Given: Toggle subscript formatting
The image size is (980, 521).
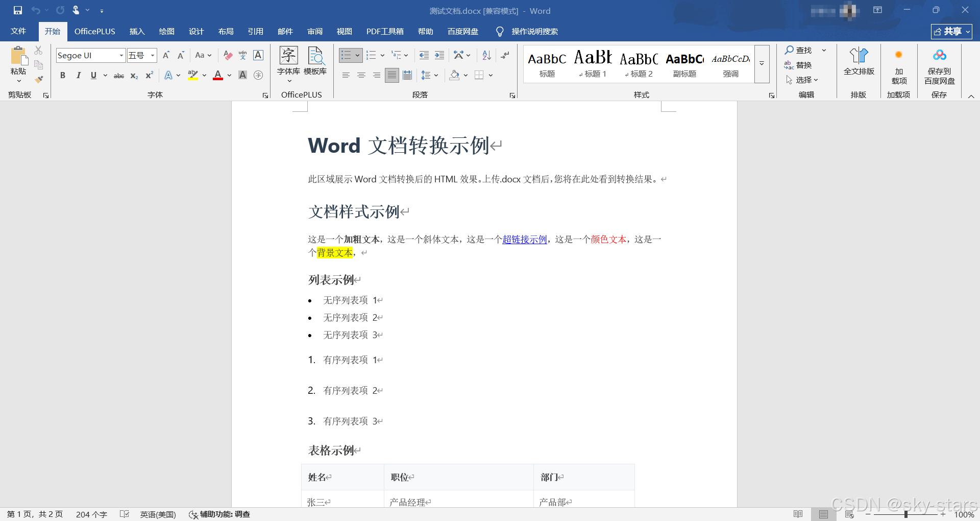Looking at the screenshot, I should (x=134, y=75).
